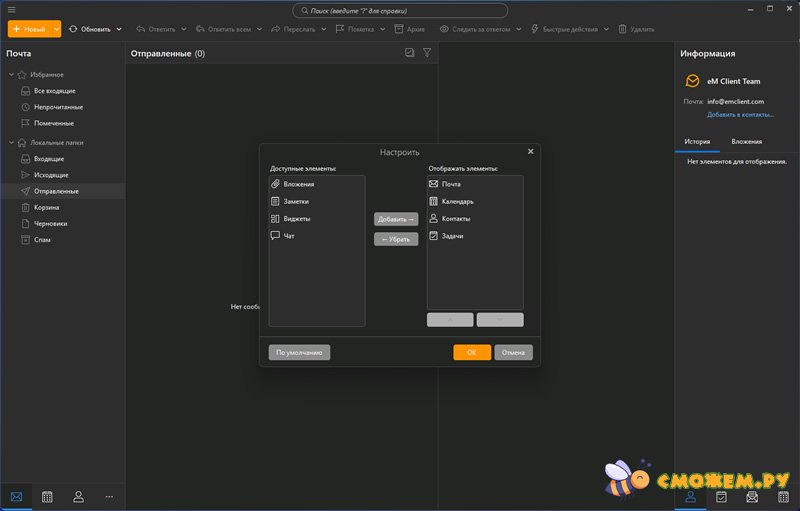Screen dimensions: 800x511
Task: Open the dropdown arrow next to the Новый button
Action: (57, 29)
